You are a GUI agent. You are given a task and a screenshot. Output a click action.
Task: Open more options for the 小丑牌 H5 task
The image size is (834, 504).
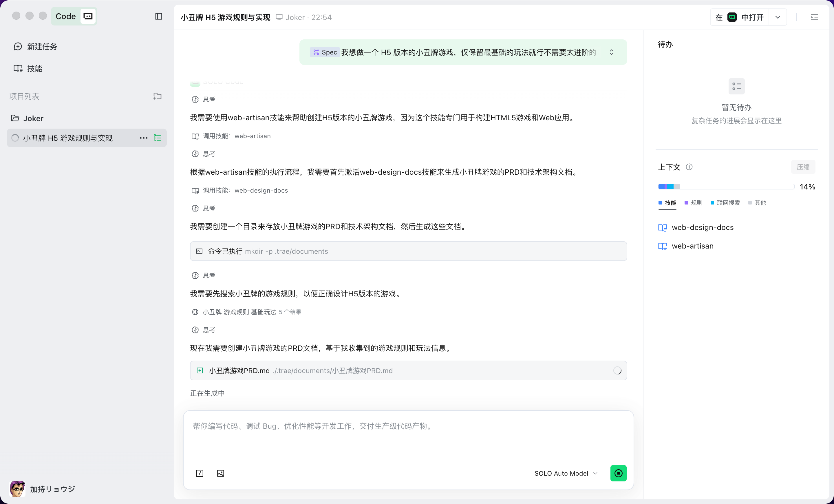[144, 138]
